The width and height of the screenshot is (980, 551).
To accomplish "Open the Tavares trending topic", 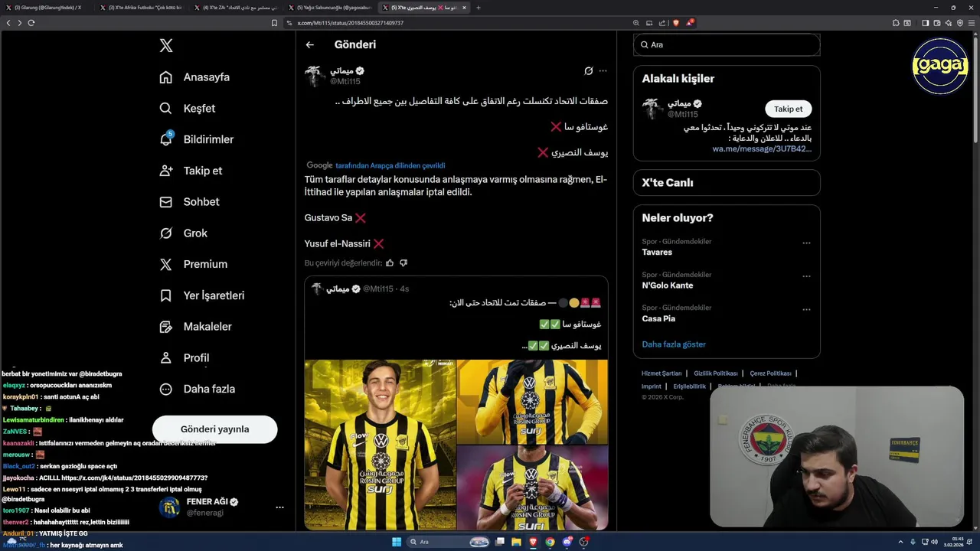I will pyautogui.click(x=657, y=253).
